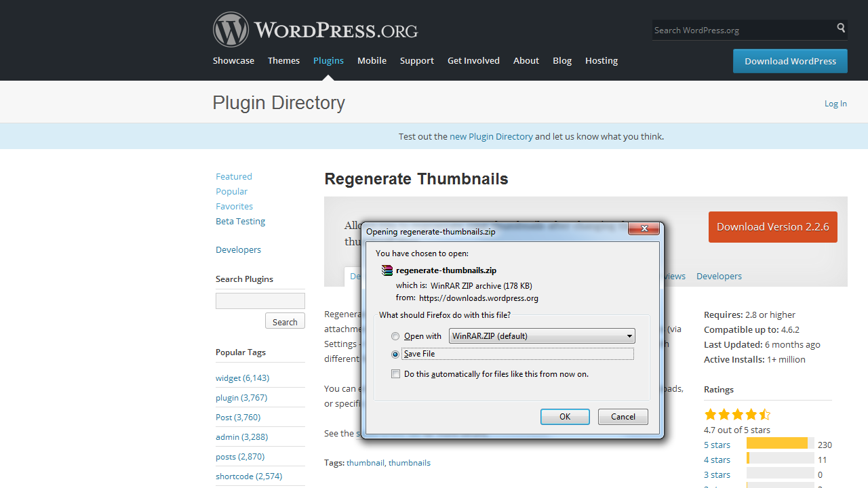
Task: Select the Save File radio button
Action: pyautogui.click(x=395, y=354)
